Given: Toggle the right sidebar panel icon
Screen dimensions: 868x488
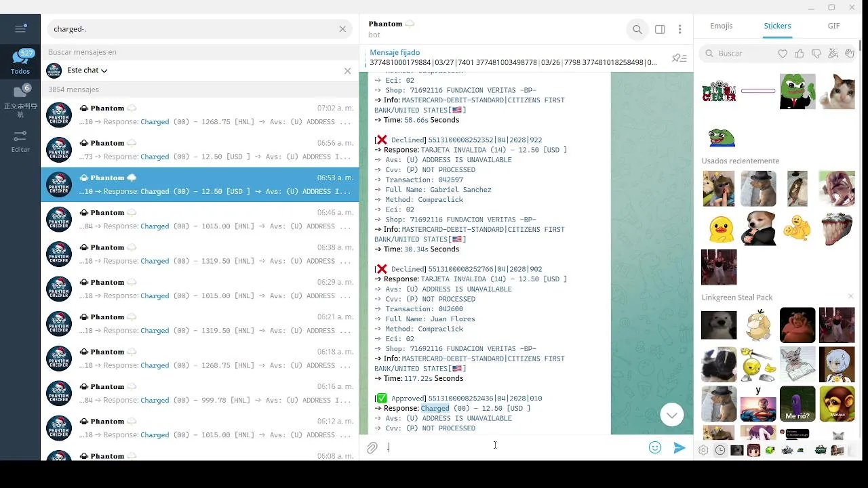Looking at the screenshot, I should 660,29.
